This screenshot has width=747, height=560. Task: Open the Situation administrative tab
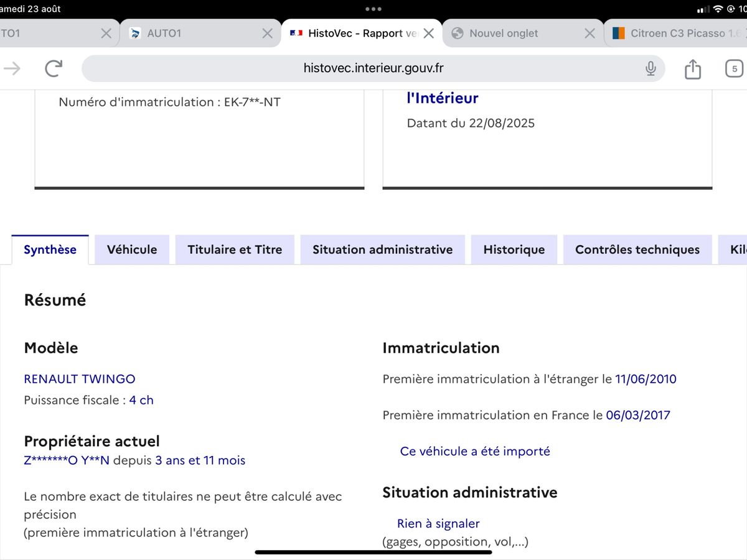[x=383, y=250]
